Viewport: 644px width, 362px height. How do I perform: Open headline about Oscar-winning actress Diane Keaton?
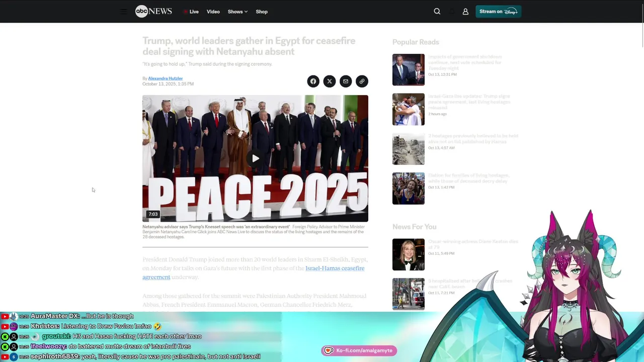[473, 244]
